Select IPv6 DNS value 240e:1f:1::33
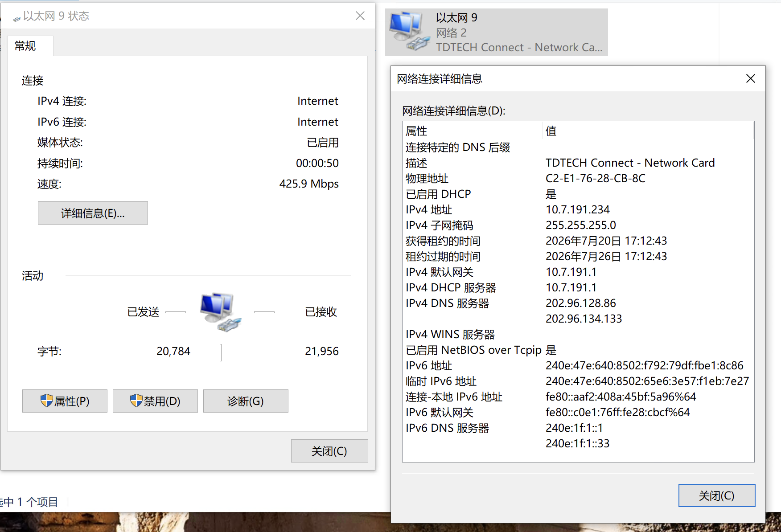Screen dimensions: 781x532 click(x=578, y=443)
